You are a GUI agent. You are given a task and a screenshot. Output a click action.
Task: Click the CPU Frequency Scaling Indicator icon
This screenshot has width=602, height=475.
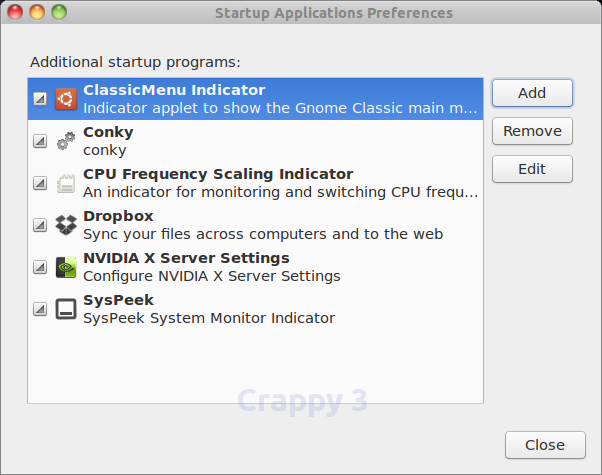point(66,183)
